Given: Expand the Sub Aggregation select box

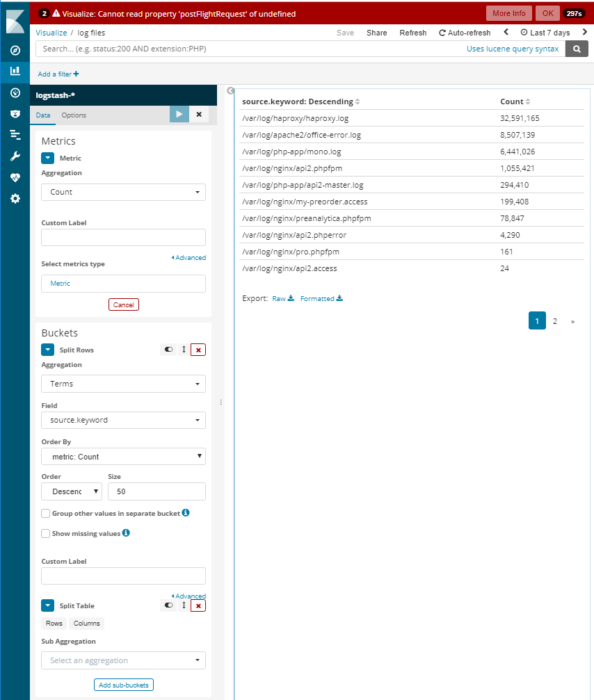Looking at the screenshot, I should (x=123, y=660).
